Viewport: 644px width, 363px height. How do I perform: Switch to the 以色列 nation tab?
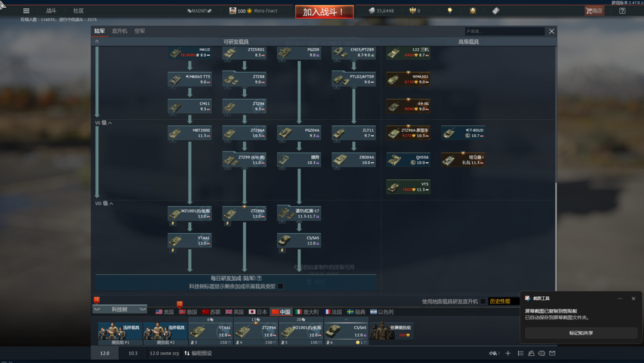(x=382, y=312)
